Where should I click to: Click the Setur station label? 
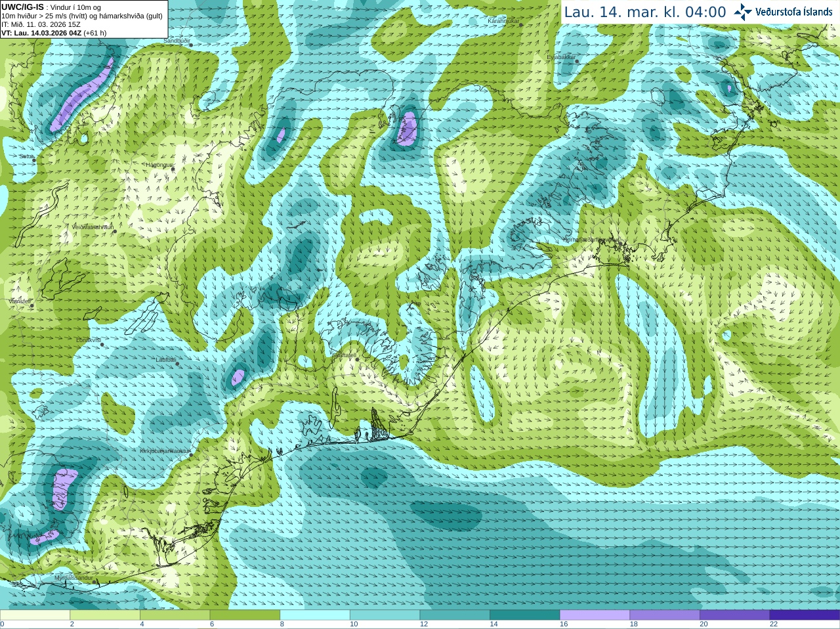pyautogui.click(x=26, y=156)
